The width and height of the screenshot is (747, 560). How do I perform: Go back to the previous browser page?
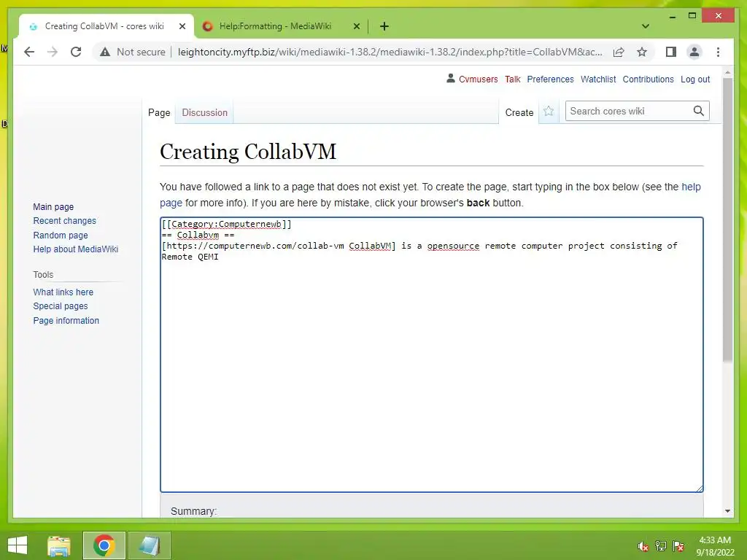(29, 52)
